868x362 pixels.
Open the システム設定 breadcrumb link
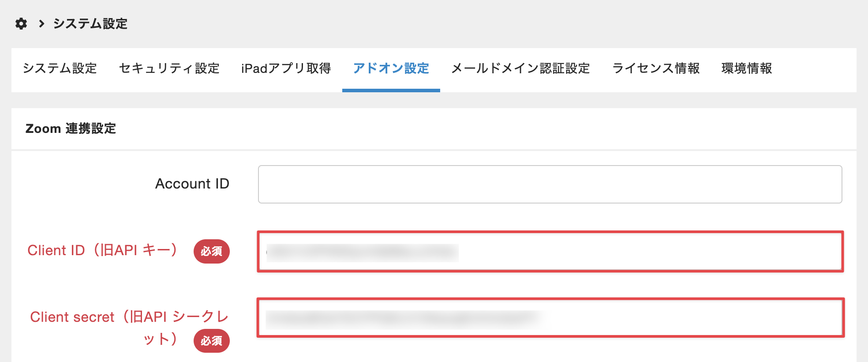(x=90, y=23)
